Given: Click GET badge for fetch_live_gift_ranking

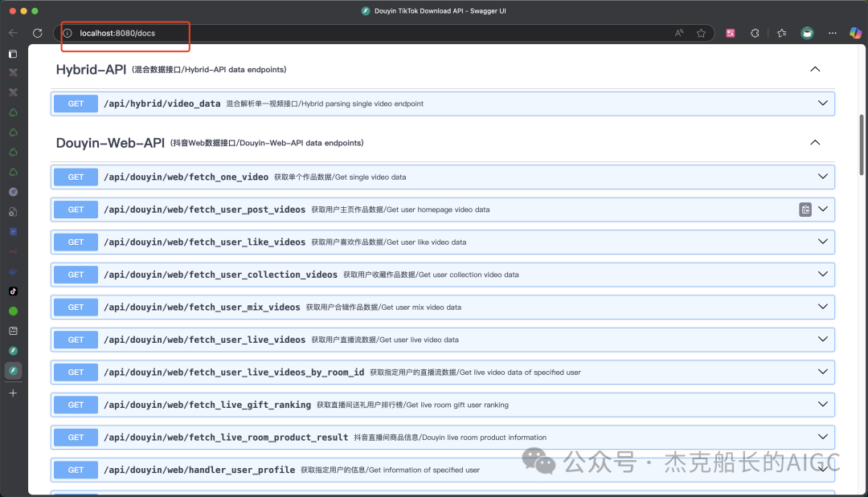Looking at the screenshot, I should click(x=76, y=405).
